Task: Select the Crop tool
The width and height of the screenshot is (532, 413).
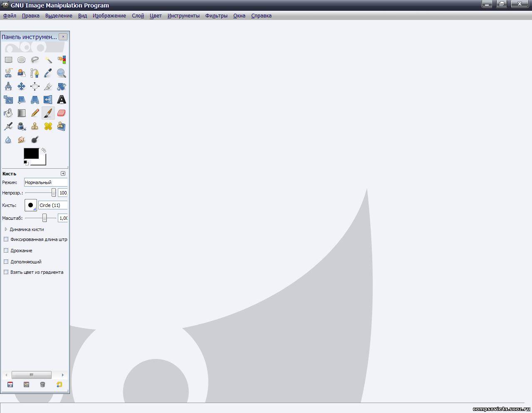Action: tap(48, 86)
